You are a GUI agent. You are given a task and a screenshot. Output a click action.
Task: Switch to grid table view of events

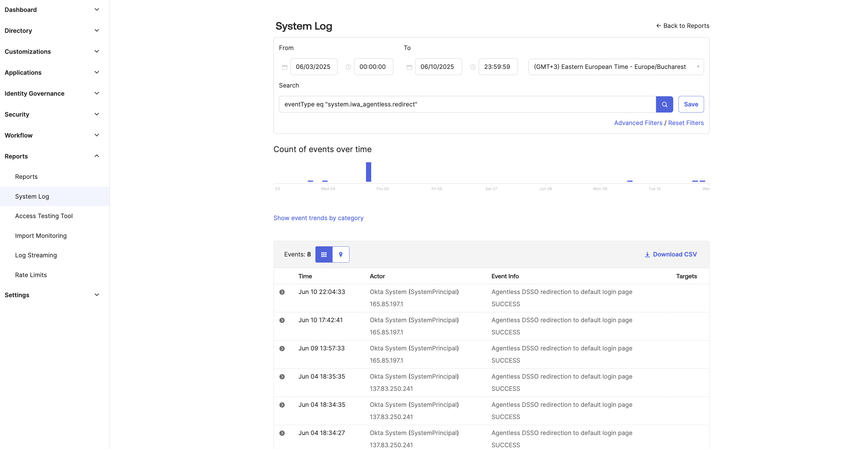(x=324, y=254)
